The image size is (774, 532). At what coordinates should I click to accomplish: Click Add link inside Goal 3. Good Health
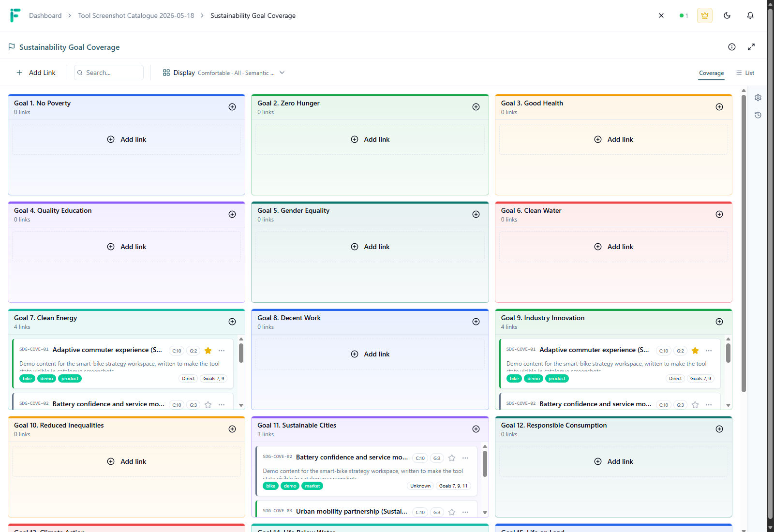[x=613, y=139]
